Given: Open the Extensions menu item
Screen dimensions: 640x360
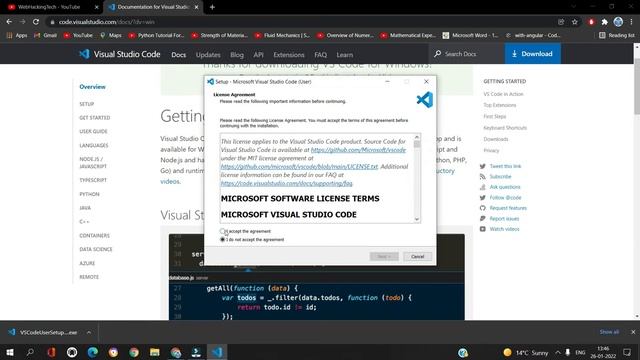Looking at the screenshot, I should (289, 55).
